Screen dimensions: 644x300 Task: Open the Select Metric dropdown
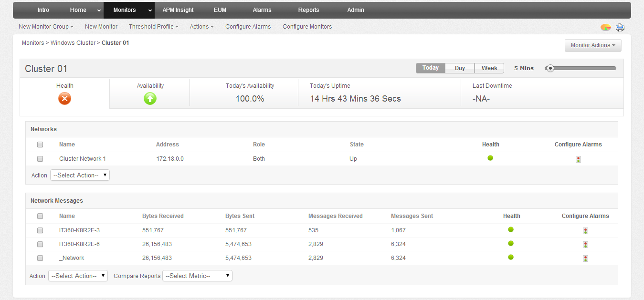pos(197,275)
